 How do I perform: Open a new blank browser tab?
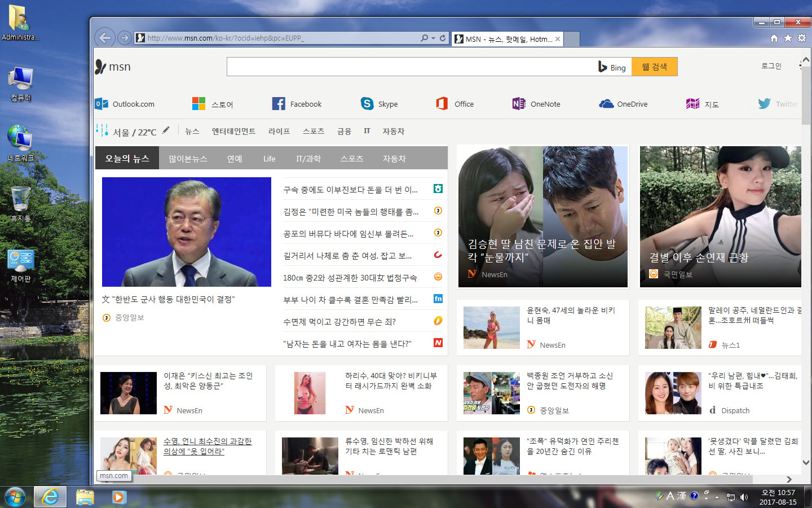click(x=572, y=39)
